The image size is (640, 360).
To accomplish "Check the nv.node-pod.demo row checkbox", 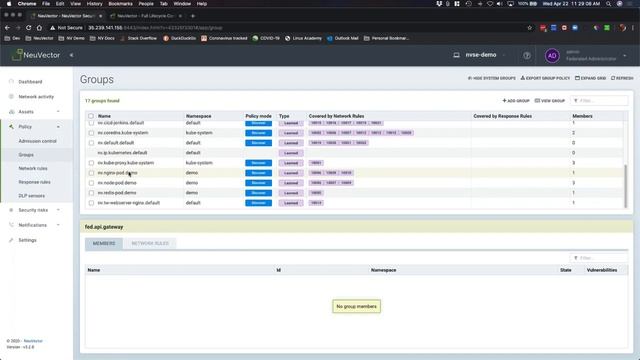I will pos(91,183).
